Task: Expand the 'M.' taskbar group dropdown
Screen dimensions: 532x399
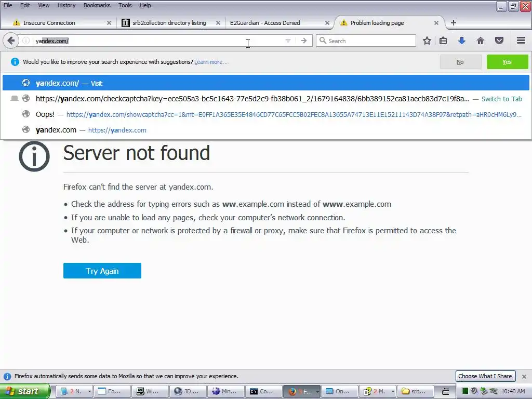Action: 393,391
